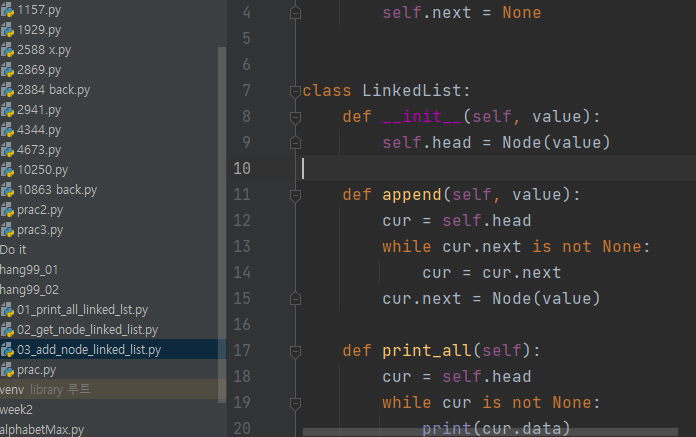
Task: Collapse print_all method fold on line 17
Action: click(295, 351)
